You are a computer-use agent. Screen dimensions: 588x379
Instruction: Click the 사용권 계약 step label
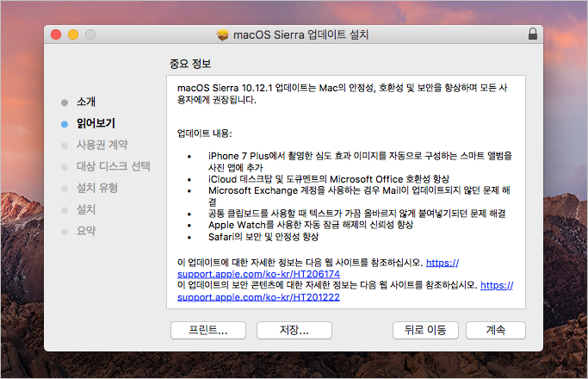pyautogui.click(x=102, y=145)
